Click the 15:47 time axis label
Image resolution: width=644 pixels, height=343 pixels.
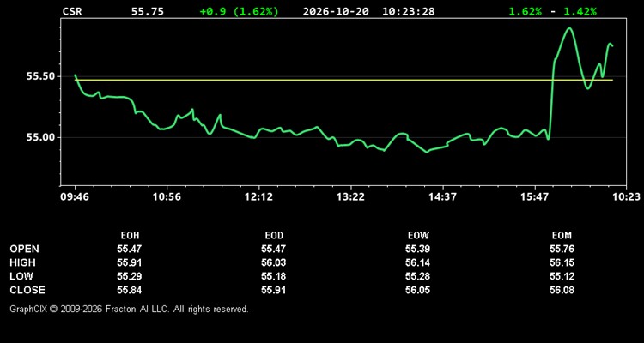534,197
